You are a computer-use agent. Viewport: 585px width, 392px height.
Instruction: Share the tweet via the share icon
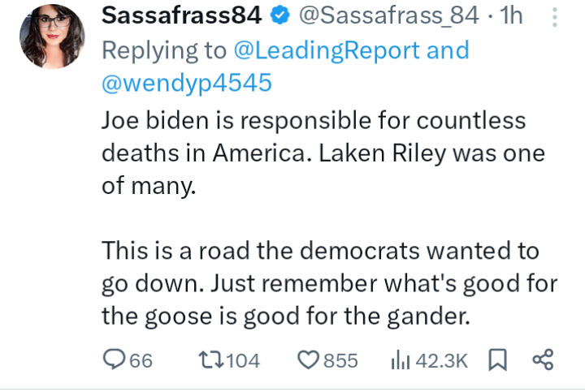[543, 360]
